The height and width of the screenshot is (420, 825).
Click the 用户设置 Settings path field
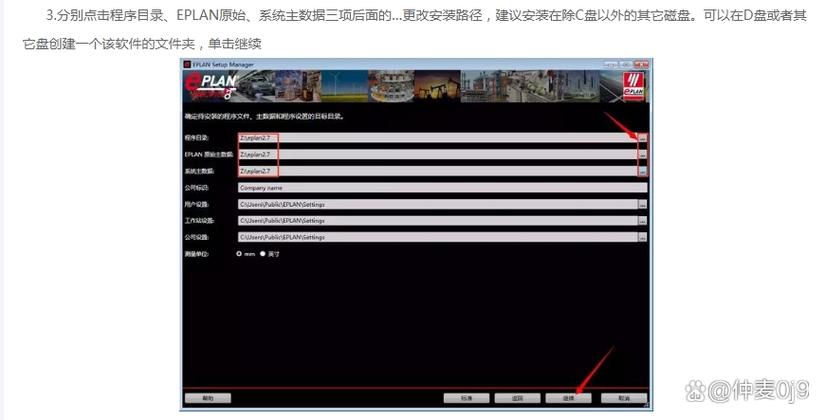[438, 204]
